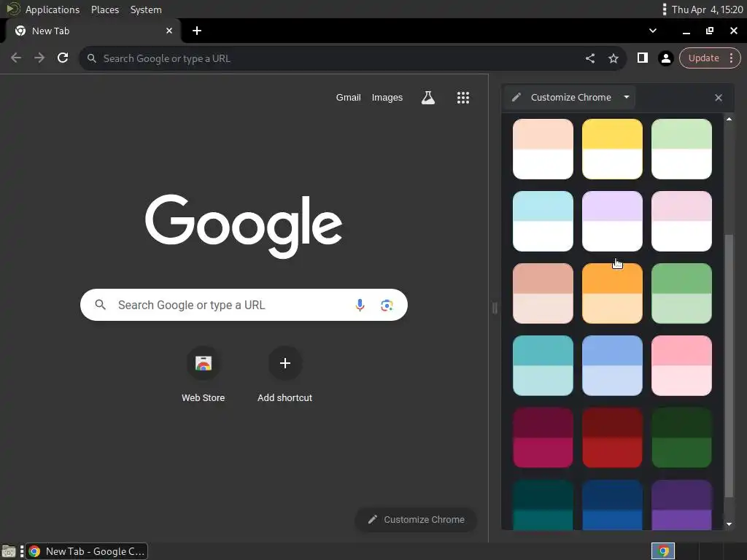Open the Chrome three-dot menu

tap(731, 58)
